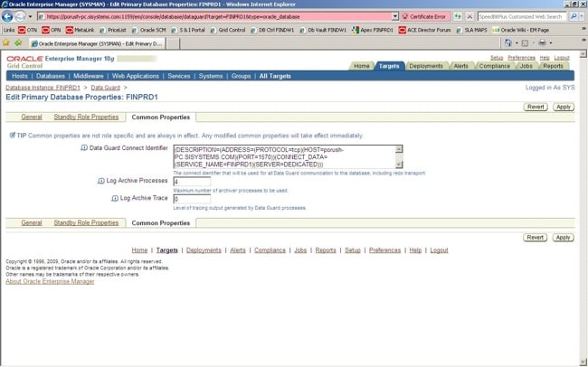The image size is (588, 367).
Task: Select the Targets main tab
Action: point(389,66)
